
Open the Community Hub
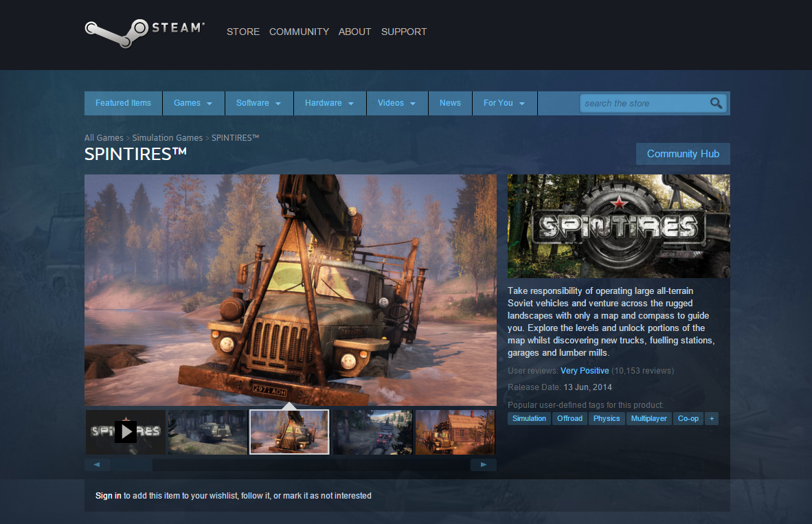coord(683,154)
